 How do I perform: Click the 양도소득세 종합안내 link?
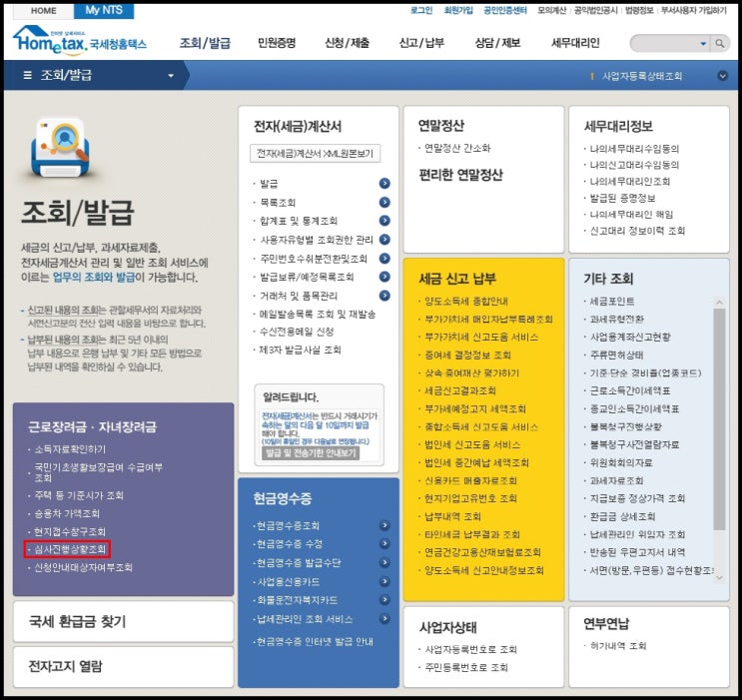466,302
